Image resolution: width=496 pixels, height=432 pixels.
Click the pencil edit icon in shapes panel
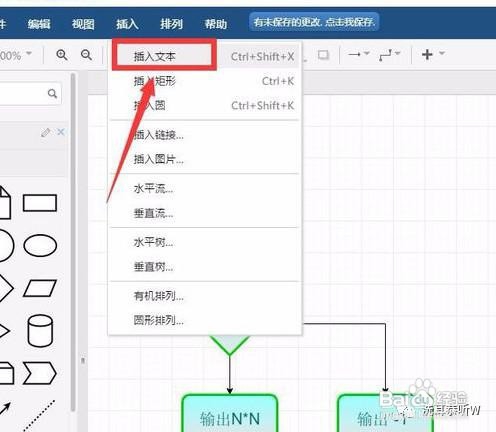click(46, 132)
